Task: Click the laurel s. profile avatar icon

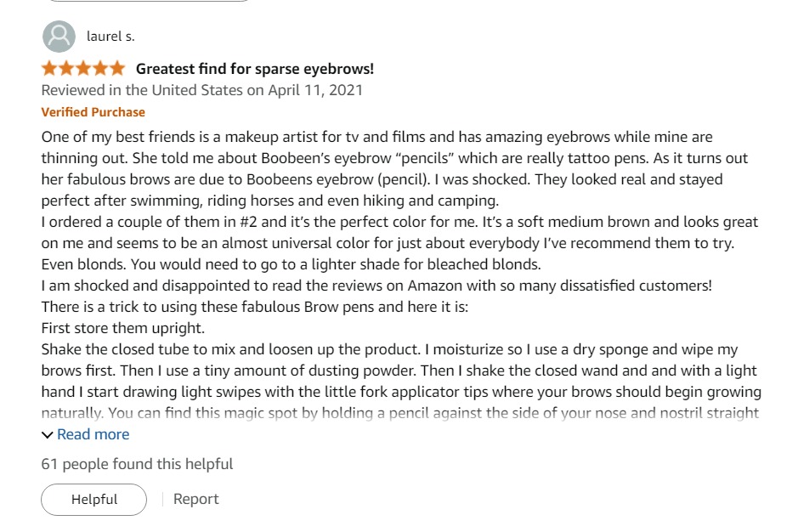Action: coord(58,37)
